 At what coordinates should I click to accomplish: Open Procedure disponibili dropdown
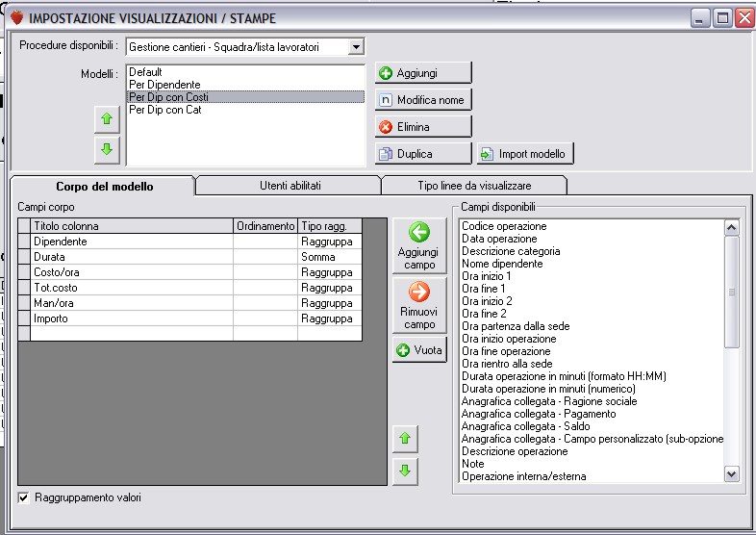(356, 47)
